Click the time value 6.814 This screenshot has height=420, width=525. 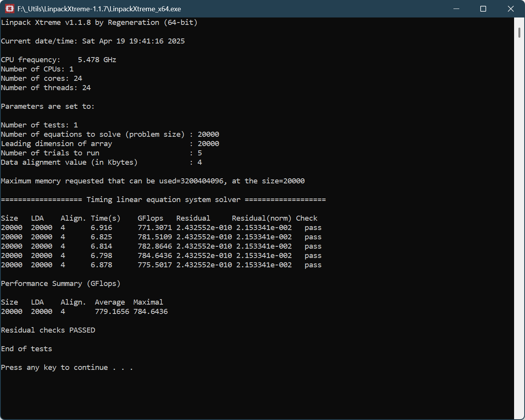[x=101, y=246]
